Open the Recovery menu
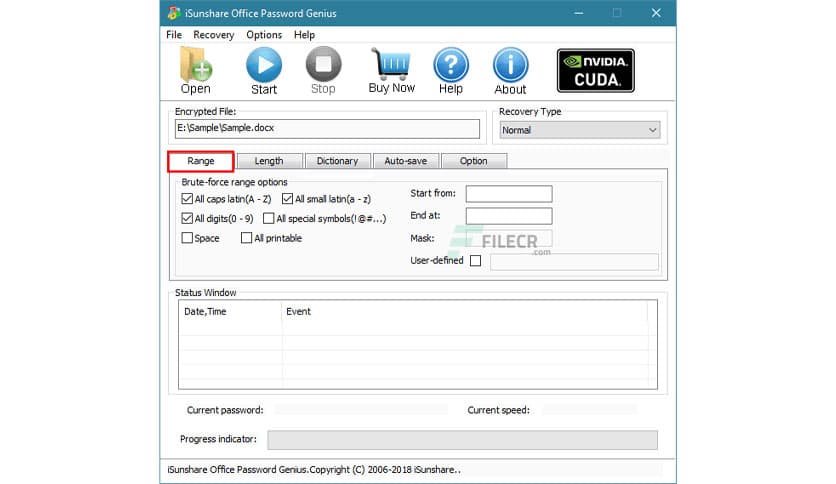The image size is (836, 484). coord(213,35)
